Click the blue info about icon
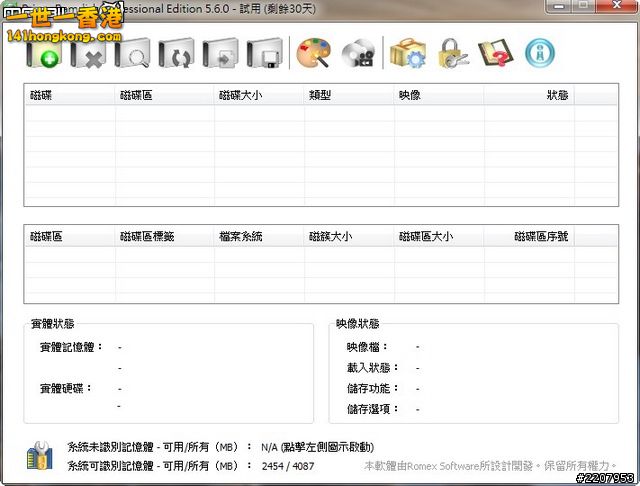Viewport: 640px width, 486px height. (x=540, y=53)
